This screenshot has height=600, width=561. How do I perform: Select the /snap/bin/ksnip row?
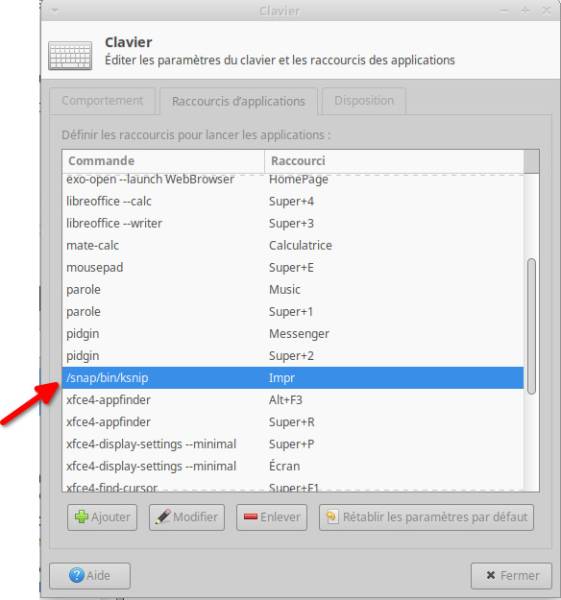tap(293, 378)
